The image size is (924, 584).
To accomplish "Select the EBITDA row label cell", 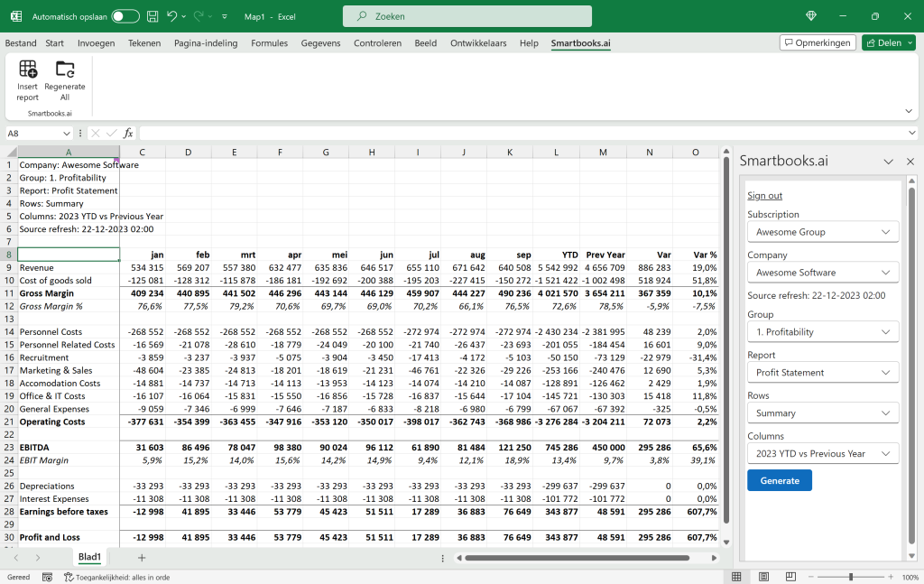I will click(69, 448).
